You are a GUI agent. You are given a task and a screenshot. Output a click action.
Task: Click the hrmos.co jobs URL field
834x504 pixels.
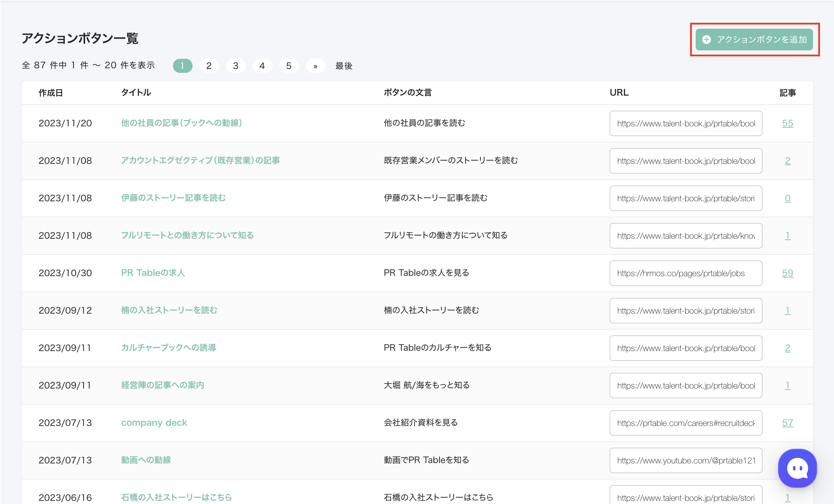(686, 273)
